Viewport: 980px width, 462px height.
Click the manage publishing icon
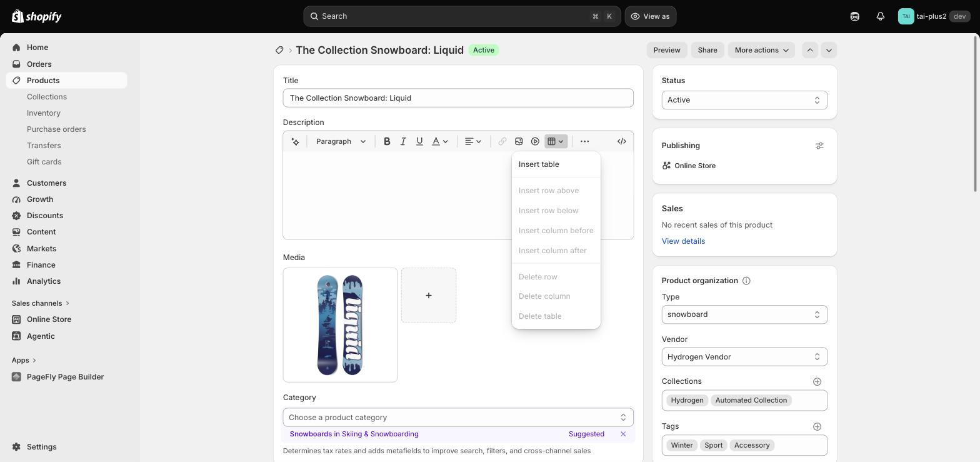(x=819, y=146)
